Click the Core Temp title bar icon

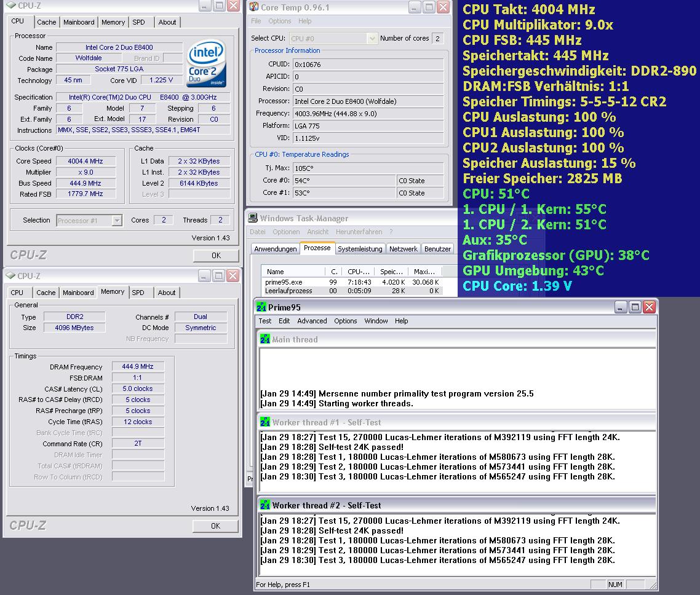click(x=254, y=7)
